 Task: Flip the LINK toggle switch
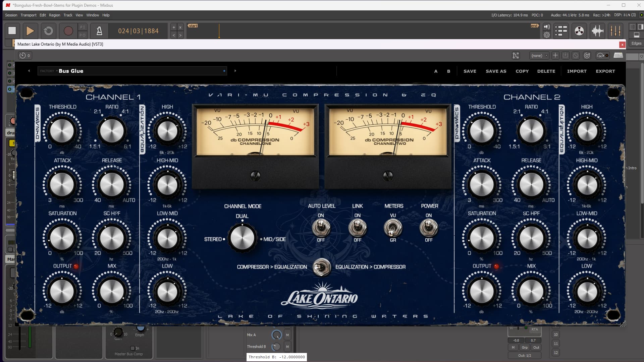[x=358, y=228]
